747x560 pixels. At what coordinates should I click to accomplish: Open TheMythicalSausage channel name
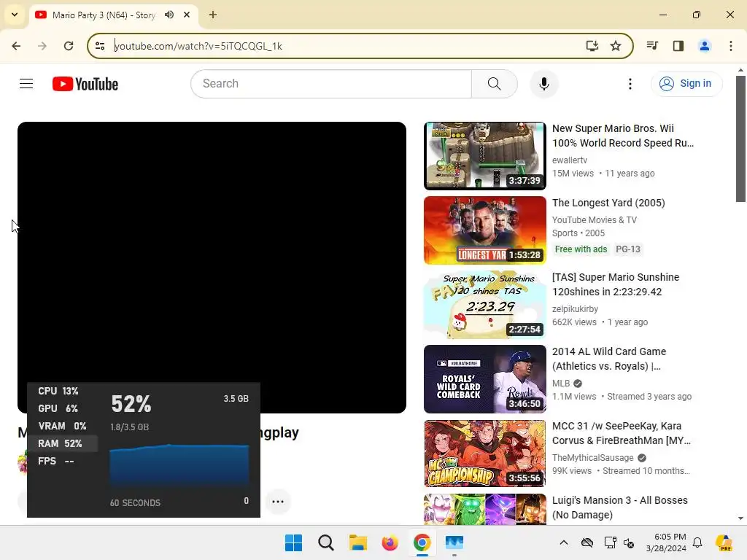point(592,458)
